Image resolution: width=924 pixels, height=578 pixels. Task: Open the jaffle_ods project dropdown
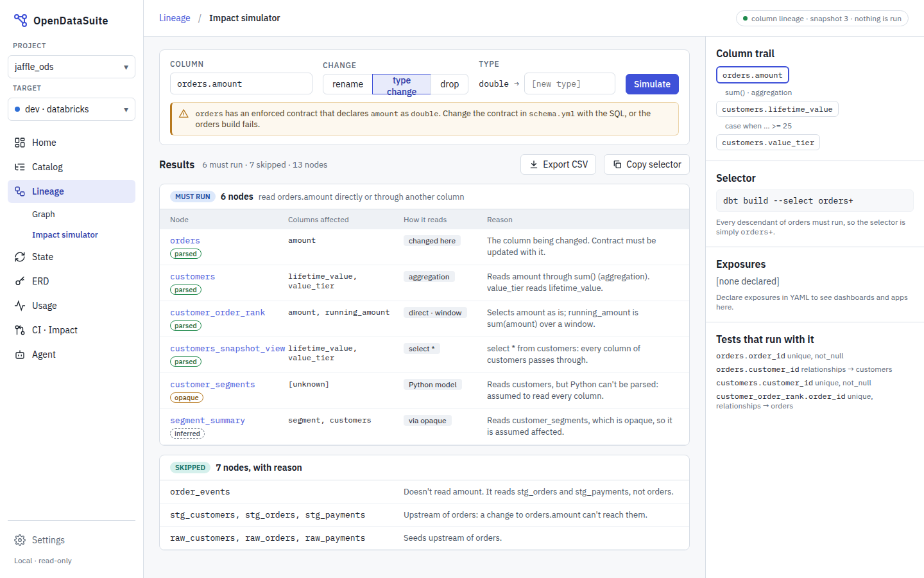pyautogui.click(x=71, y=67)
